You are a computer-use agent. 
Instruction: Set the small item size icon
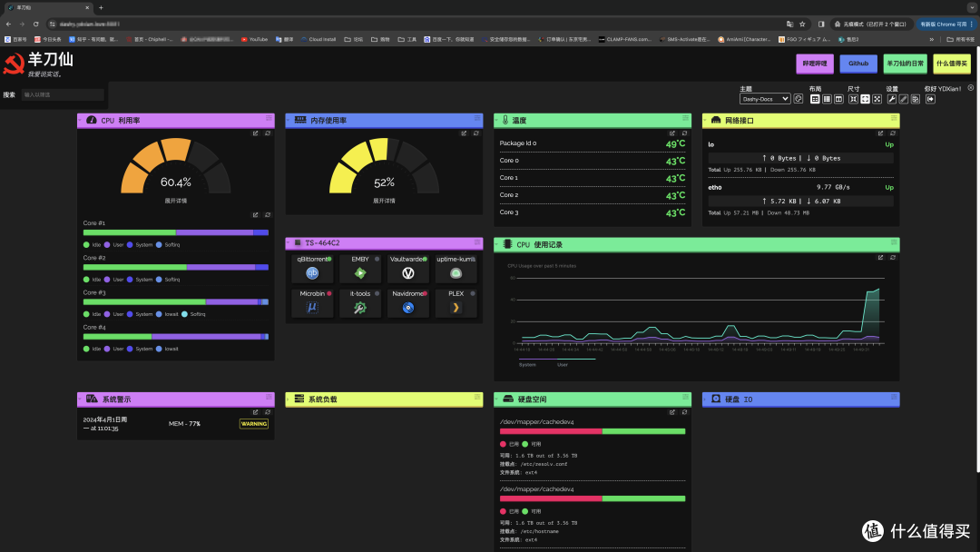pos(853,99)
